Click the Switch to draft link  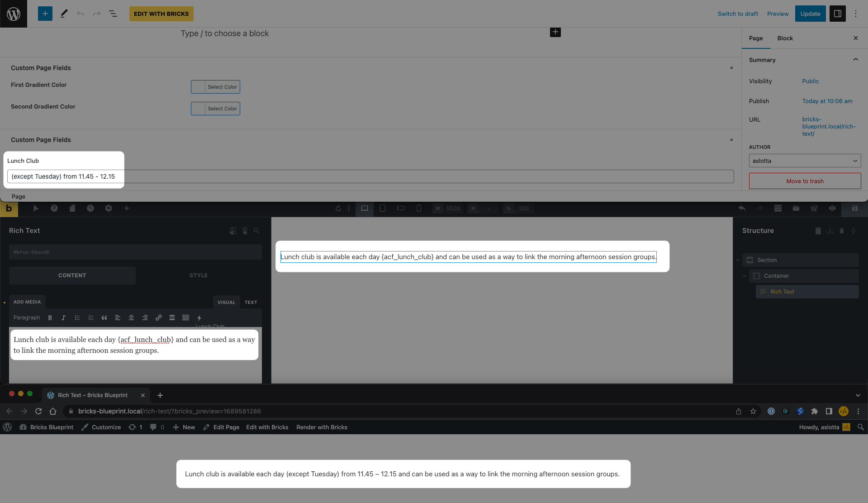pyautogui.click(x=737, y=14)
